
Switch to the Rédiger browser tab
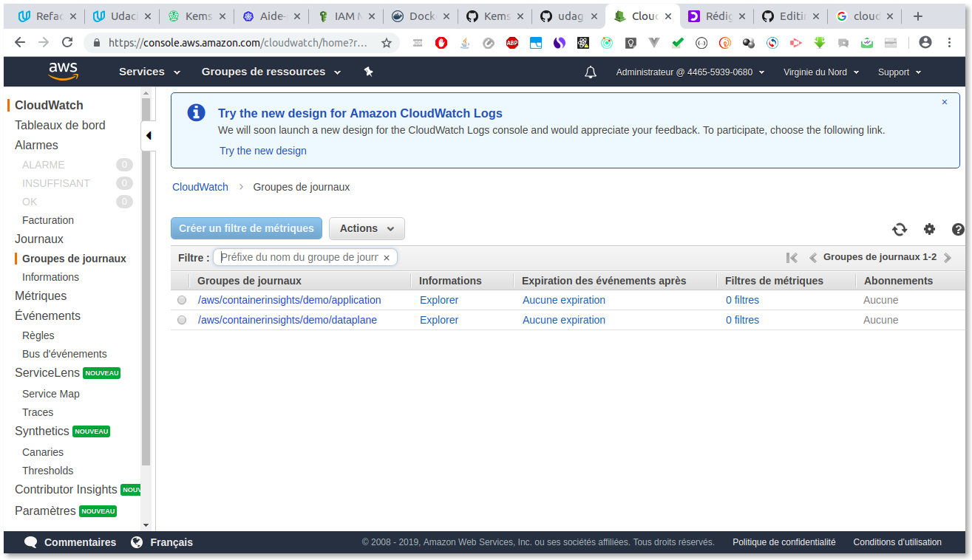tap(716, 16)
